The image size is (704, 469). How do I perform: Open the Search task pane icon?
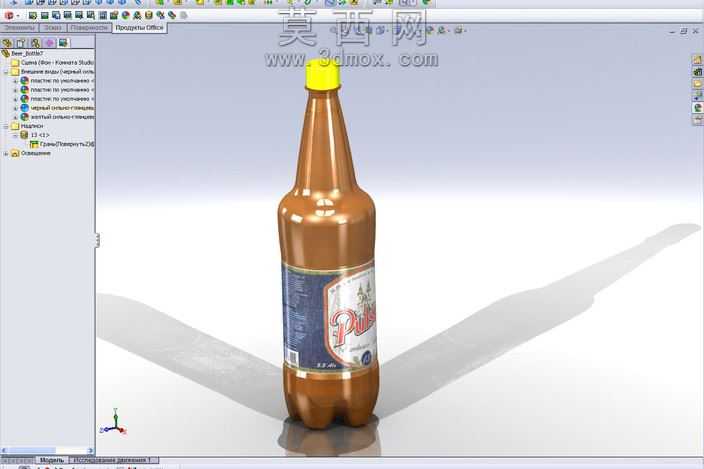(x=697, y=96)
